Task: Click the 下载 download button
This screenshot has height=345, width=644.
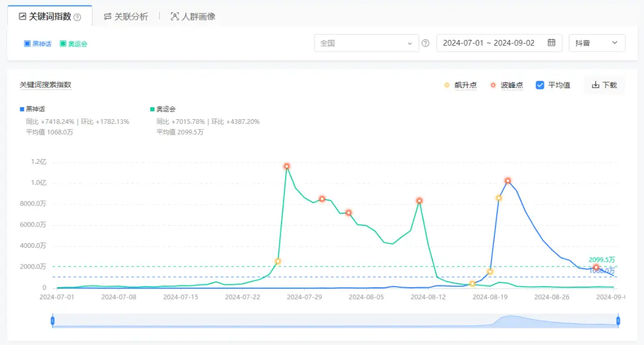Action: pos(603,85)
